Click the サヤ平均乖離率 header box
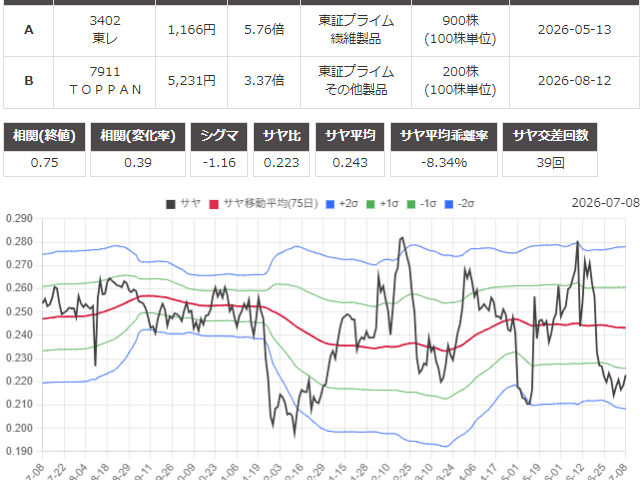The height and width of the screenshot is (480, 640). click(x=444, y=136)
